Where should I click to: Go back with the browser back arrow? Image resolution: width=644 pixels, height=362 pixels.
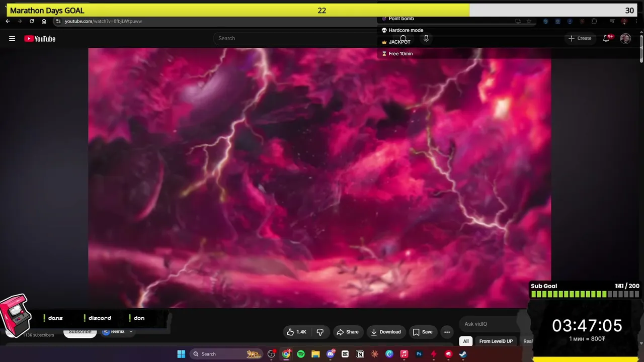8,21
